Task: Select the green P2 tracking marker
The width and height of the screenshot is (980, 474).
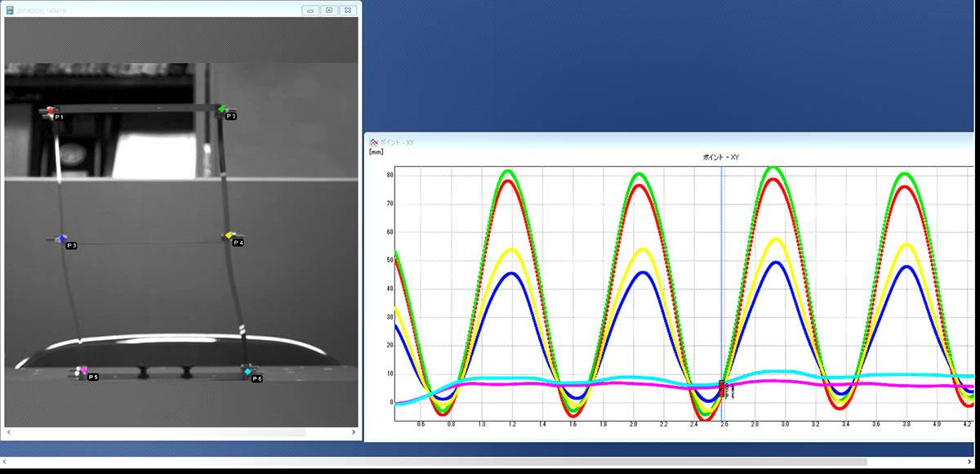Action: [x=221, y=109]
